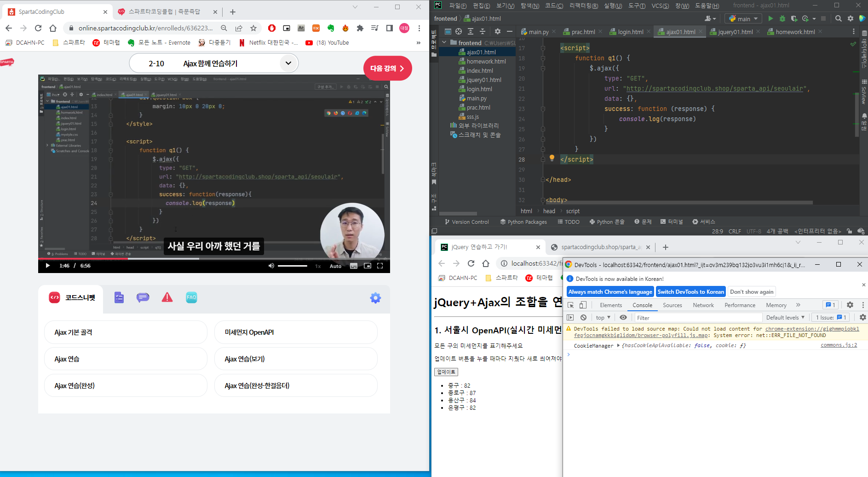Screen dimensions: 868x477
Task: Toggle picture-in-picture in the lecture player
Action: click(x=367, y=266)
